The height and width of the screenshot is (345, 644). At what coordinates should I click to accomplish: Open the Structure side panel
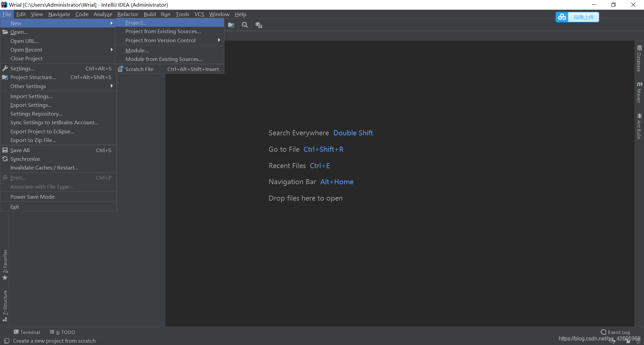point(5,306)
